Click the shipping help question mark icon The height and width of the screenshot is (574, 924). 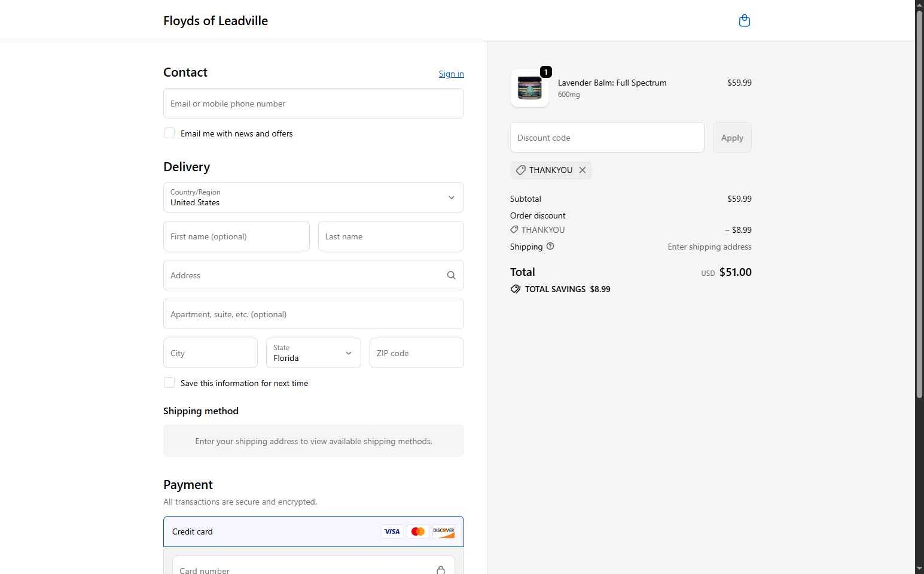coord(550,246)
